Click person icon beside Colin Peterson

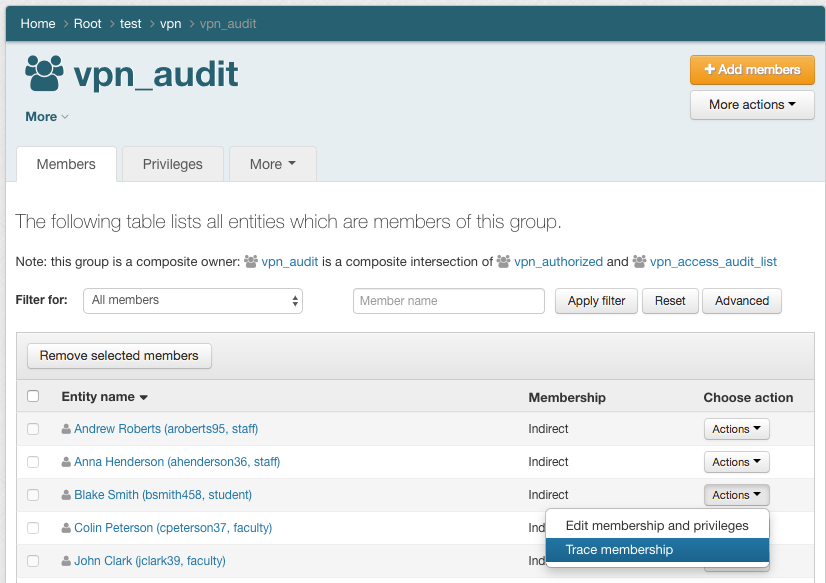pos(66,528)
